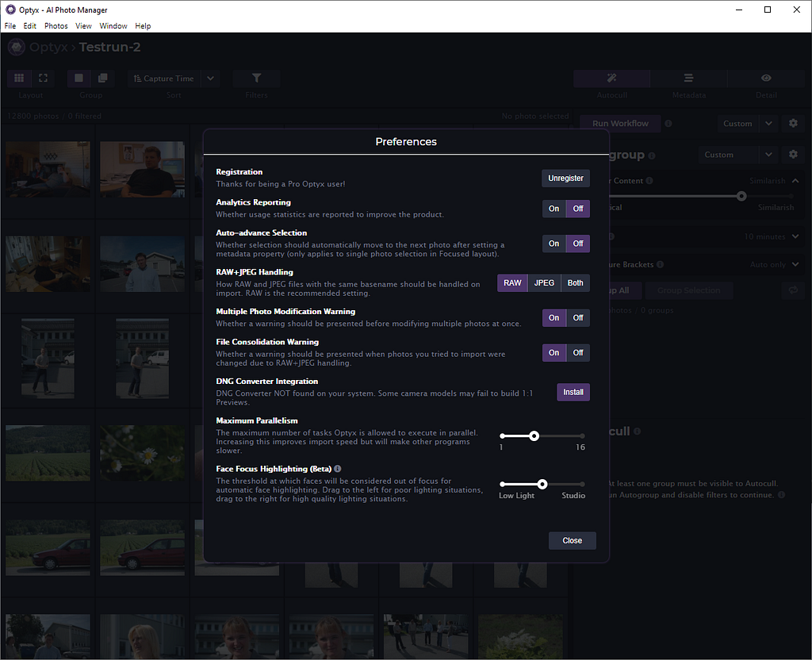Click info icon beside Similar Content
The image size is (812, 660).
pyautogui.click(x=649, y=181)
